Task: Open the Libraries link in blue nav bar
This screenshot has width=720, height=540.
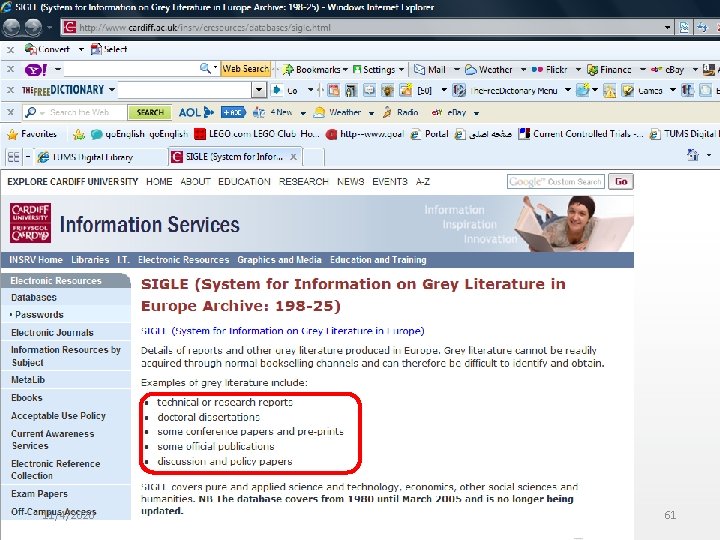Action: click(90, 259)
